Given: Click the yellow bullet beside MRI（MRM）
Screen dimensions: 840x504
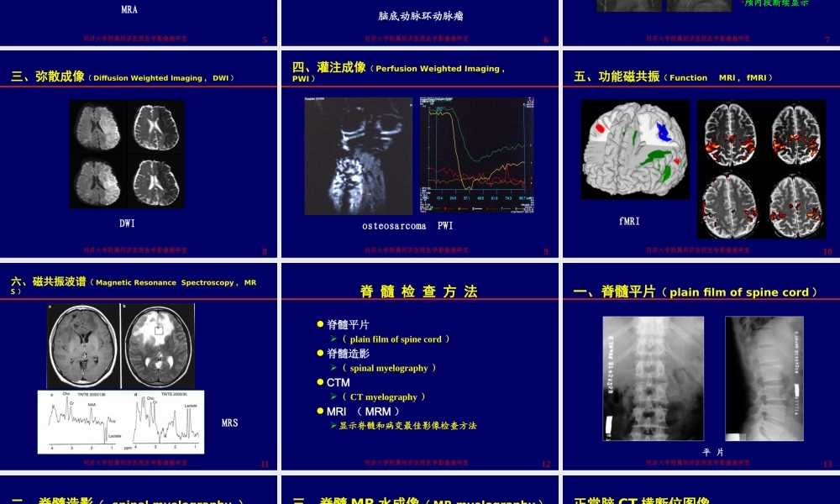Looking at the screenshot, I should click(x=318, y=412).
